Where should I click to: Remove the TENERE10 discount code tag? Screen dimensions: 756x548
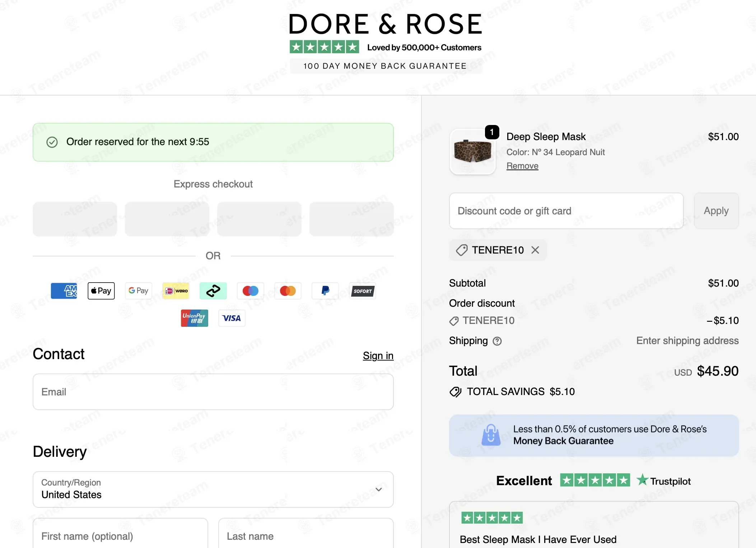535,250
